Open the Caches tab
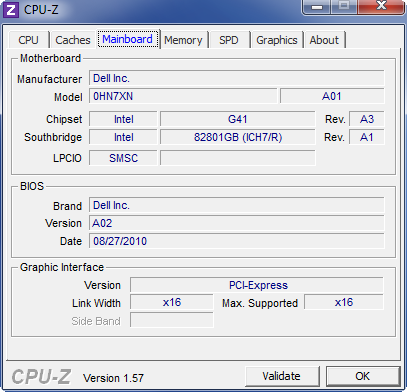407x392 pixels. (x=73, y=40)
